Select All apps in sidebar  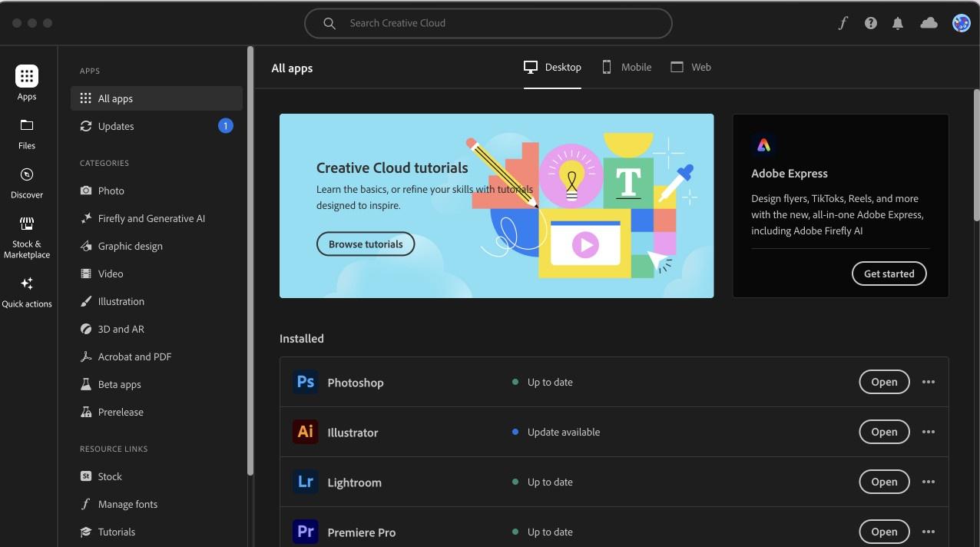[x=157, y=98]
